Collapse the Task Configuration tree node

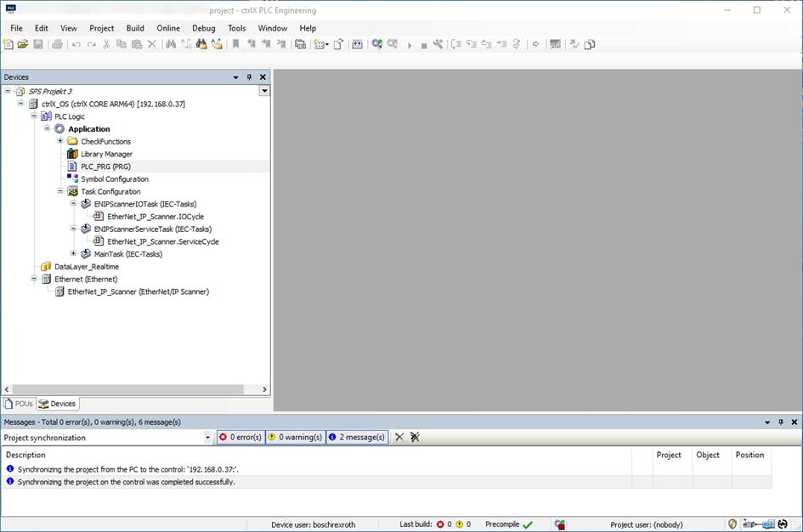pos(60,191)
